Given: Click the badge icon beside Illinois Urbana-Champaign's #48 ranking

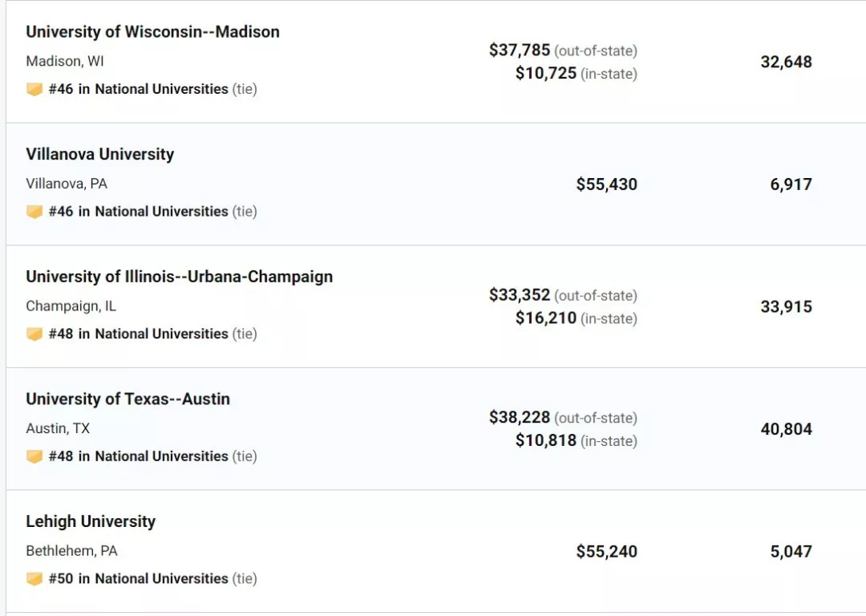Looking at the screenshot, I should tap(34, 334).
